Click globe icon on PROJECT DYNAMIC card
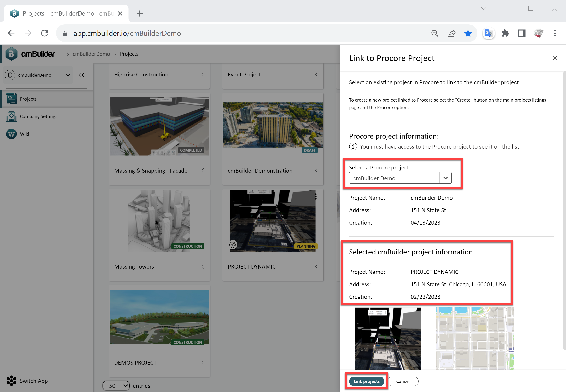The height and width of the screenshot is (392, 566). (x=233, y=244)
